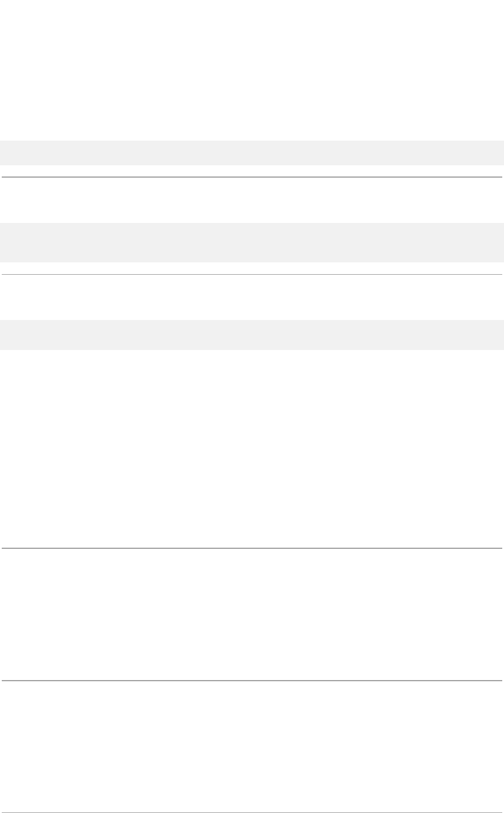Click the divider line under the tallest gray band
The width and height of the screenshot is (504, 813).
(x=252, y=274)
